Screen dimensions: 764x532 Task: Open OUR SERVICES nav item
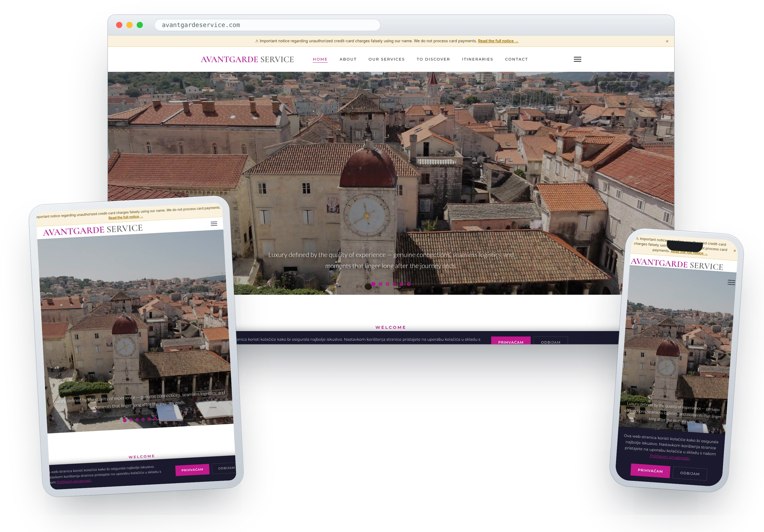[x=386, y=59]
